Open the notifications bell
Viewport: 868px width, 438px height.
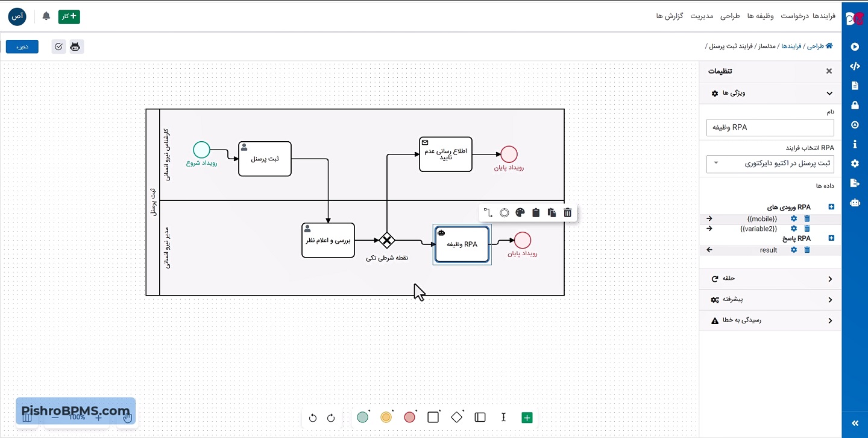[x=46, y=16]
